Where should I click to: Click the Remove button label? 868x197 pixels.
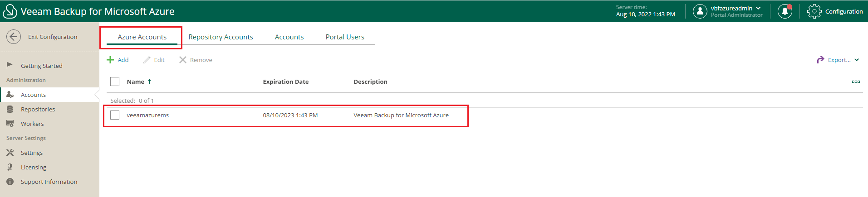(x=201, y=60)
